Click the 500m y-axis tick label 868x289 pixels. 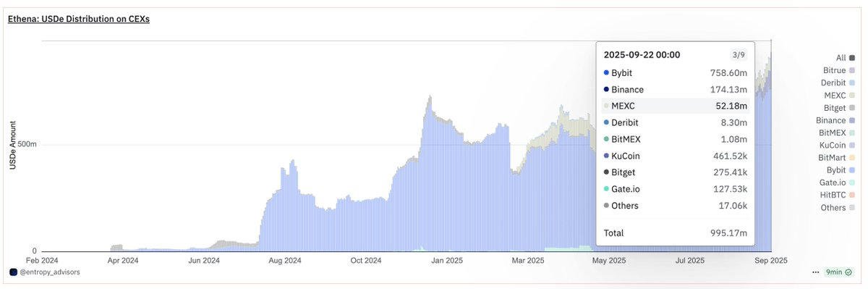point(27,144)
